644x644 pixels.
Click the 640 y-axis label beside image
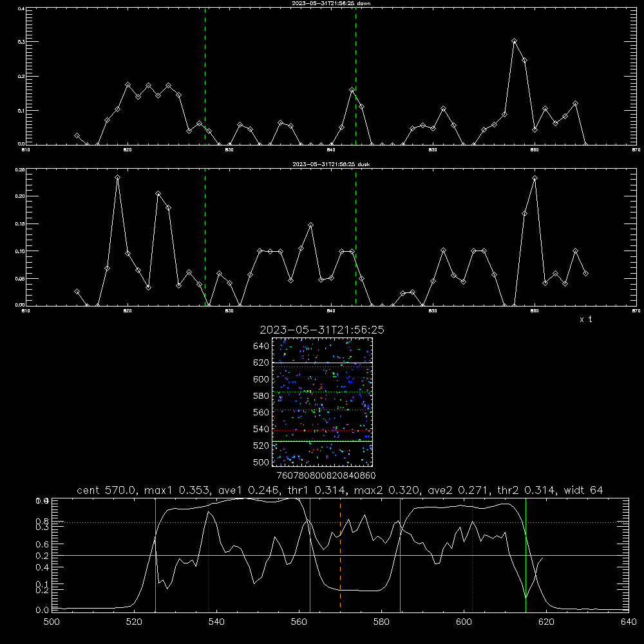261,346
